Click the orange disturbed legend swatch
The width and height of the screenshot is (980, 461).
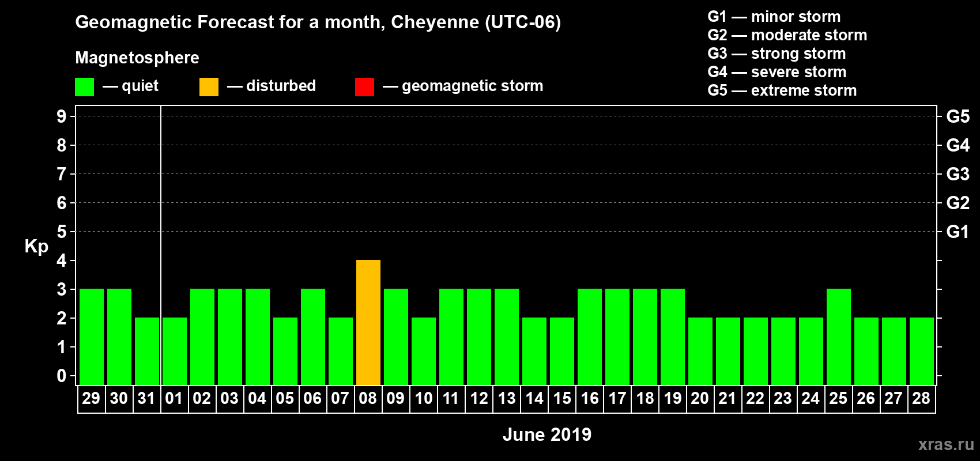click(x=209, y=87)
